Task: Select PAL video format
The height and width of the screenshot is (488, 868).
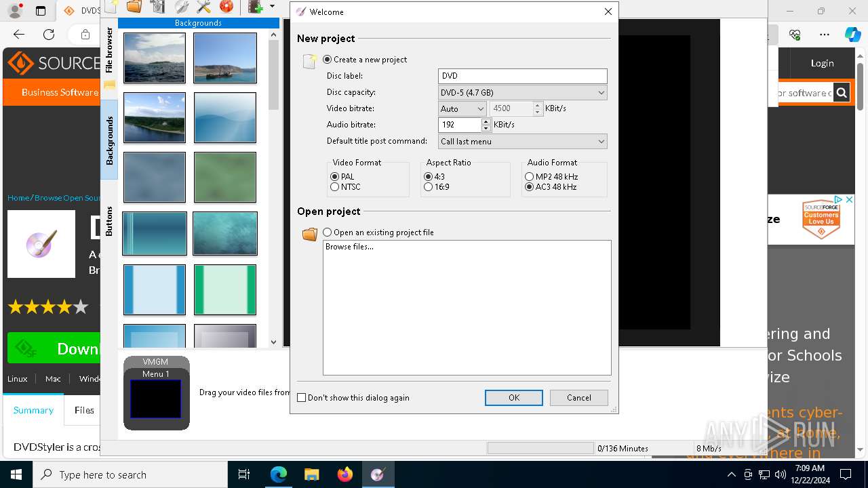Action: pos(334,177)
